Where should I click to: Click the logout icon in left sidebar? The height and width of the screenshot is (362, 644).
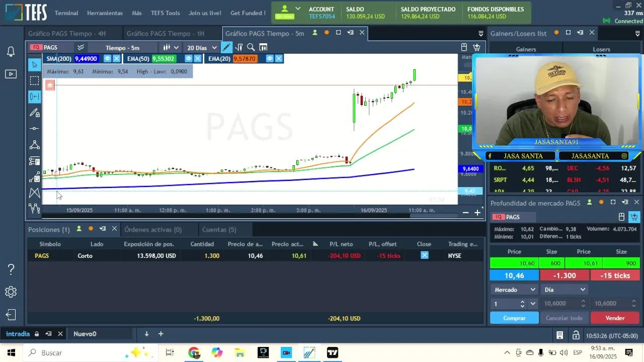[x=11, y=315]
